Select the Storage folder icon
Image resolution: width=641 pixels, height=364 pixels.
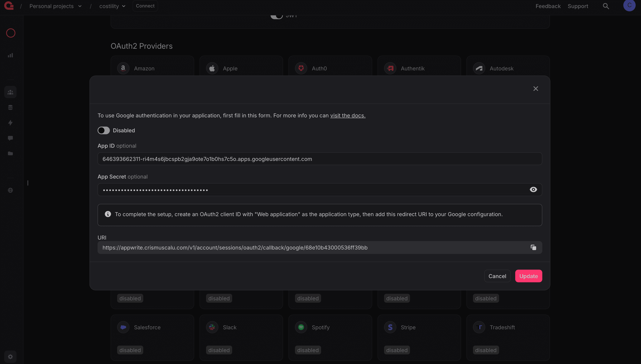coord(10,153)
